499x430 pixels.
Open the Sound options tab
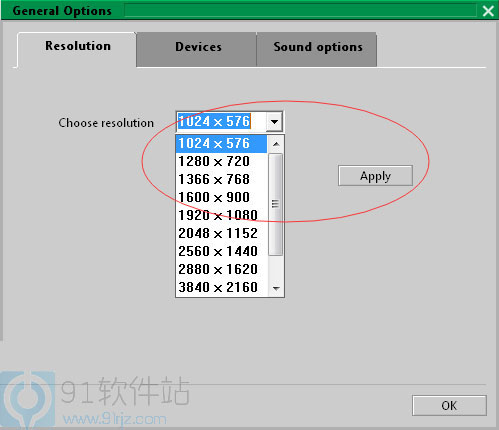click(317, 49)
